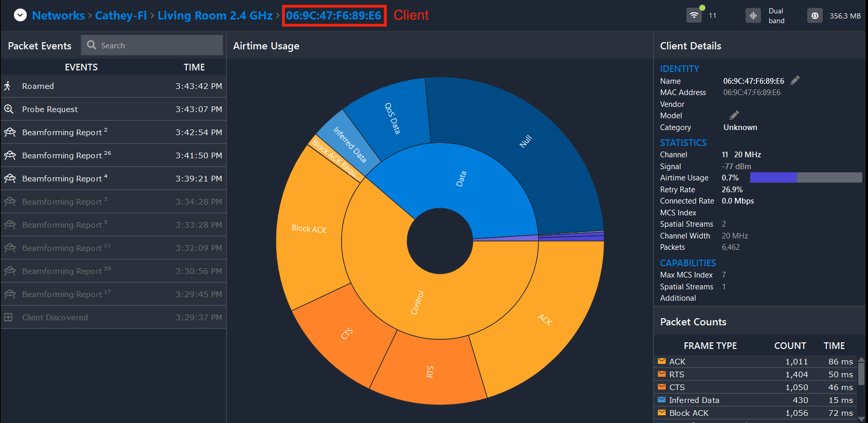Select the Probe Request event
Image resolution: width=868 pixels, height=423 pixels.
pos(113,109)
